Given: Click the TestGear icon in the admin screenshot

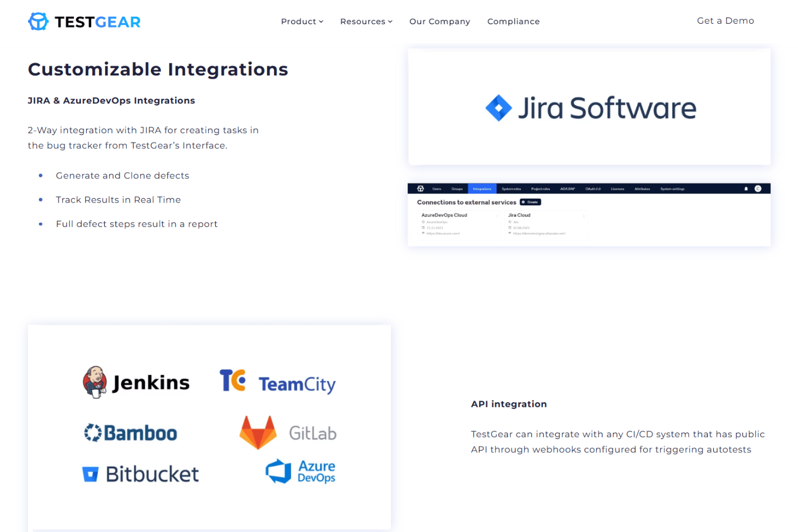Looking at the screenshot, I should point(421,189).
